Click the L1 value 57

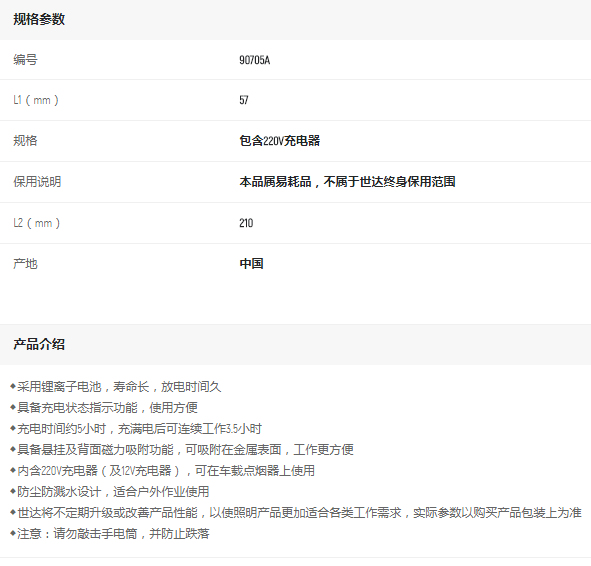click(x=243, y=100)
